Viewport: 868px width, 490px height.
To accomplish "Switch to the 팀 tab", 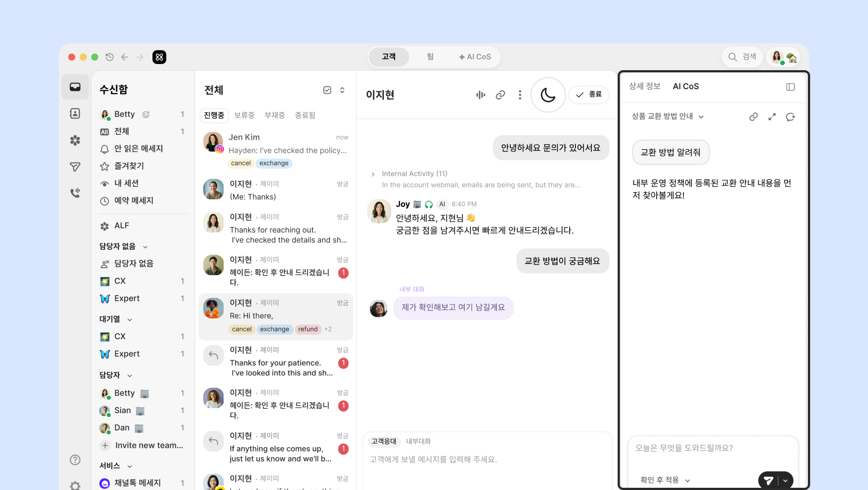I will click(x=430, y=57).
